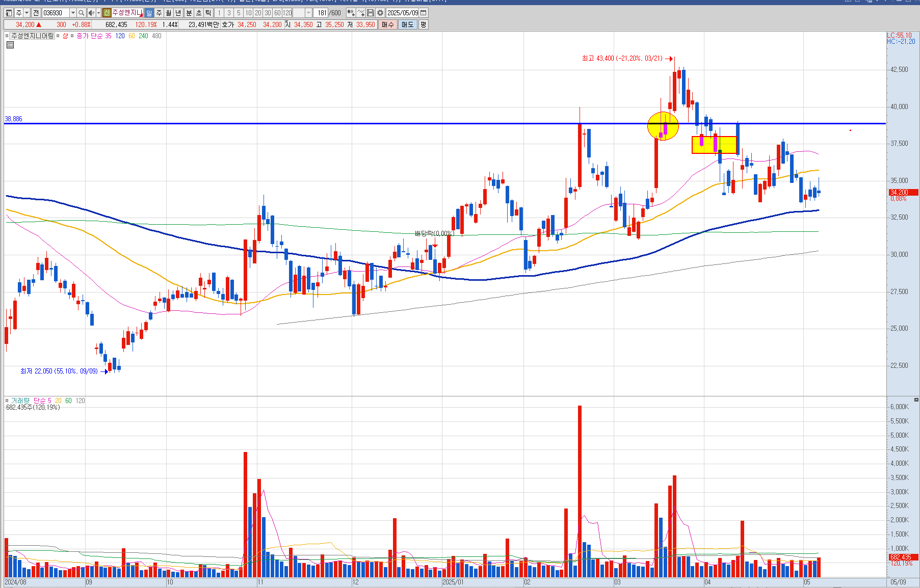This screenshot has width=920, height=588.
Task: Click the green 신 badge icon
Action: coord(107,13)
